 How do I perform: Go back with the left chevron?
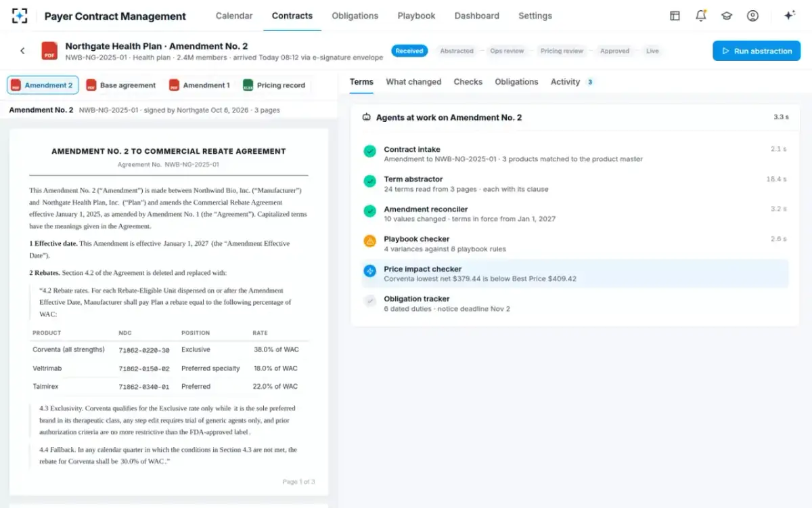[x=22, y=51]
